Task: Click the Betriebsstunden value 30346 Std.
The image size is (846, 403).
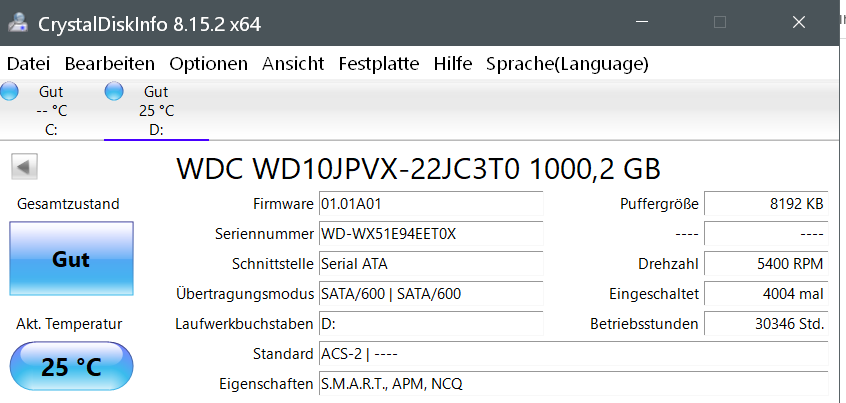Action: pos(766,324)
